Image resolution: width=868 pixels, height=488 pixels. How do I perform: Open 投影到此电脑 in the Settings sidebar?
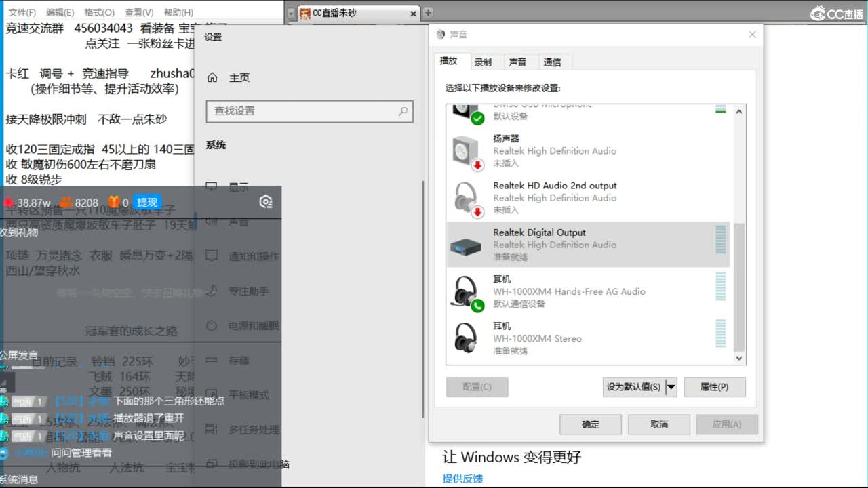point(258,464)
